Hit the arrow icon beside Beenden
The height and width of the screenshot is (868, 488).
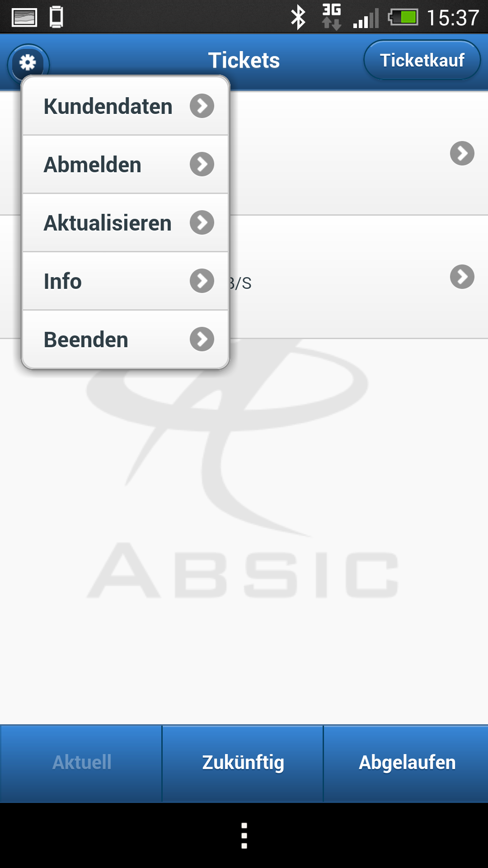pyautogui.click(x=202, y=339)
